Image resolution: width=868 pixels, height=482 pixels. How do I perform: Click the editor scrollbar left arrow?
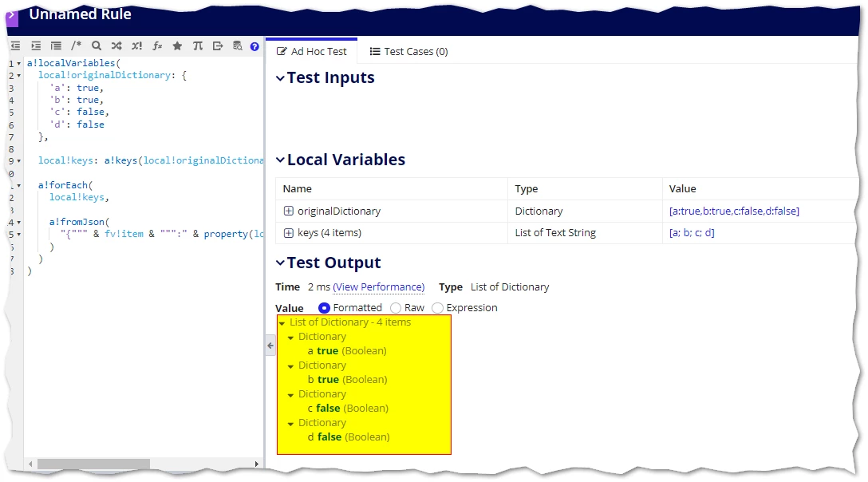[30, 464]
